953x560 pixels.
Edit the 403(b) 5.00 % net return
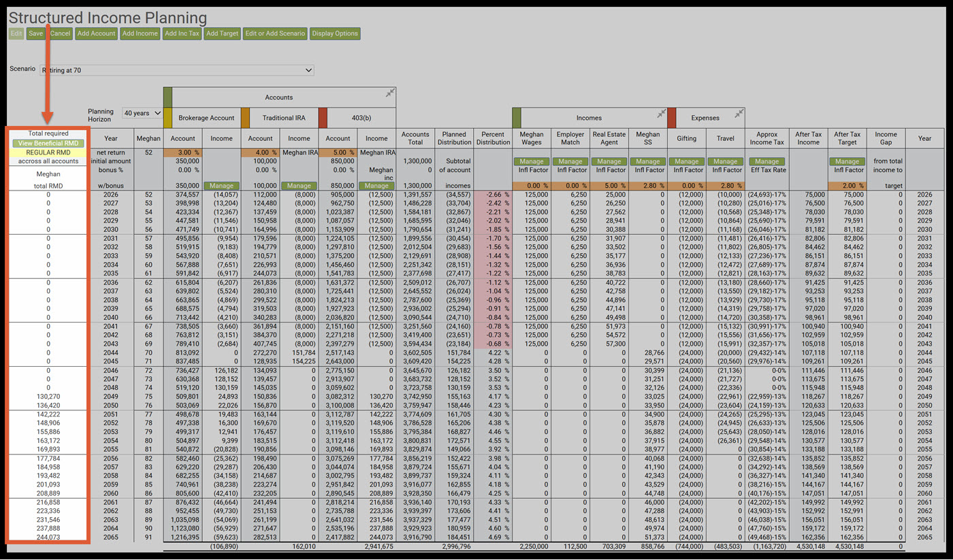tap(338, 153)
